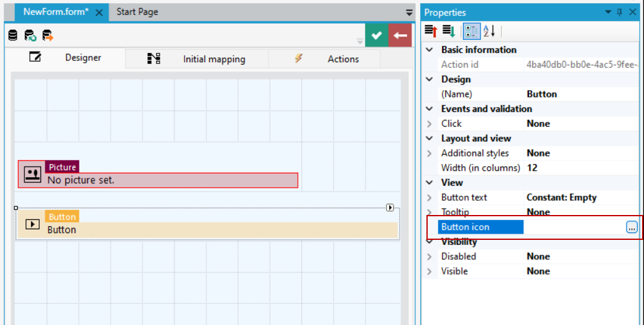Viewport: 644px width, 325px height.
Task: Expand the Button text property
Action: (x=430, y=198)
